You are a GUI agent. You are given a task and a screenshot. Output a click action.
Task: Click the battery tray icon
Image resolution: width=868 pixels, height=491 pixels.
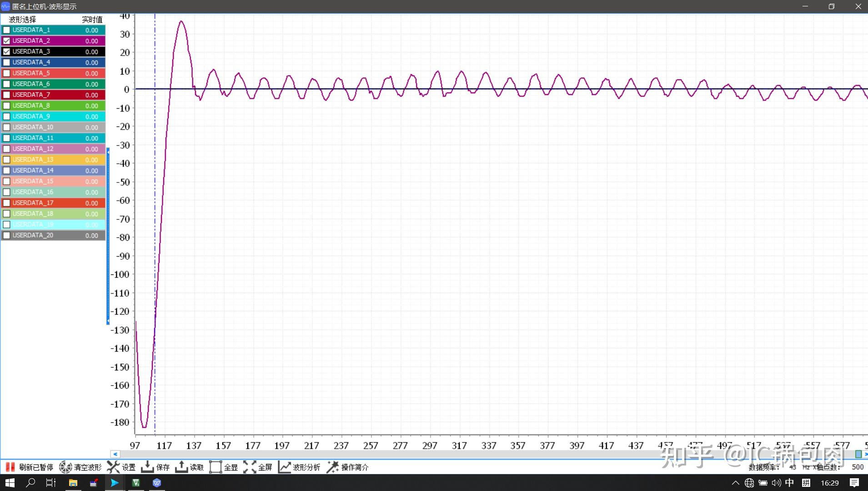(x=763, y=483)
